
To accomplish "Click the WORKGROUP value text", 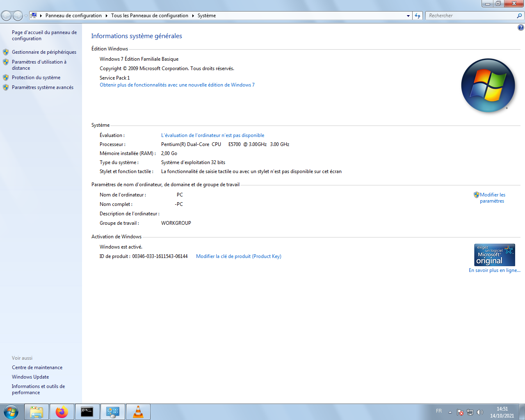I will point(176,223).
